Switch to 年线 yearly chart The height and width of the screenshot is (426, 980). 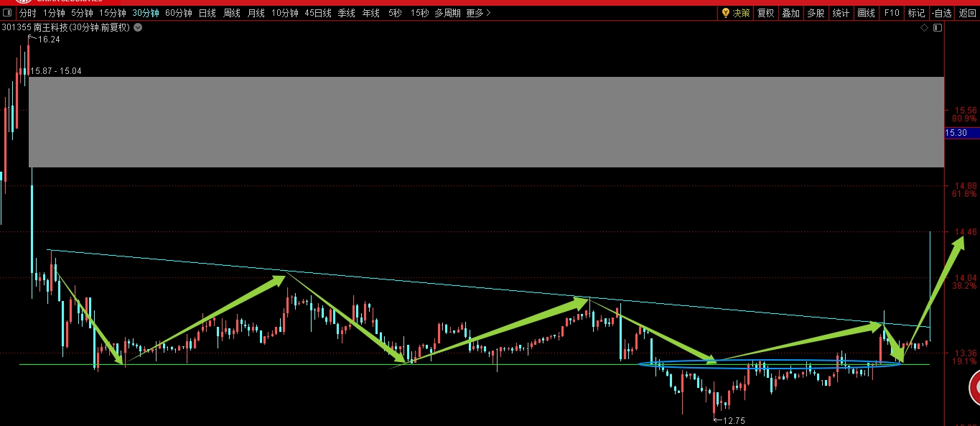[371, 13]
